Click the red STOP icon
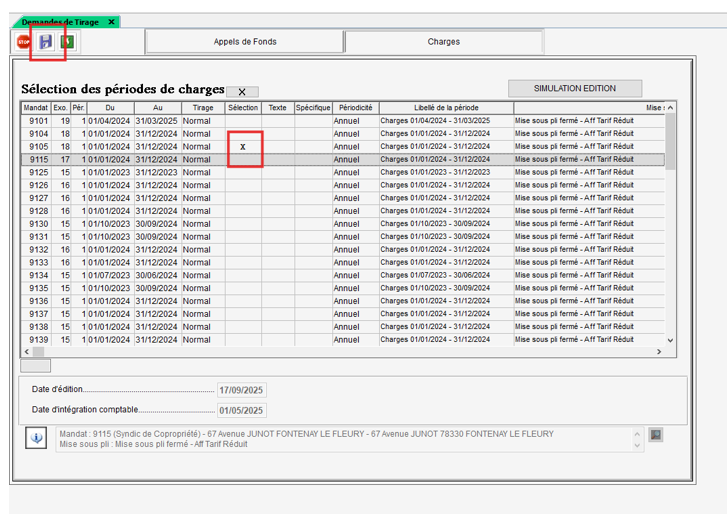The image size is (727, 520). [23, 42]
